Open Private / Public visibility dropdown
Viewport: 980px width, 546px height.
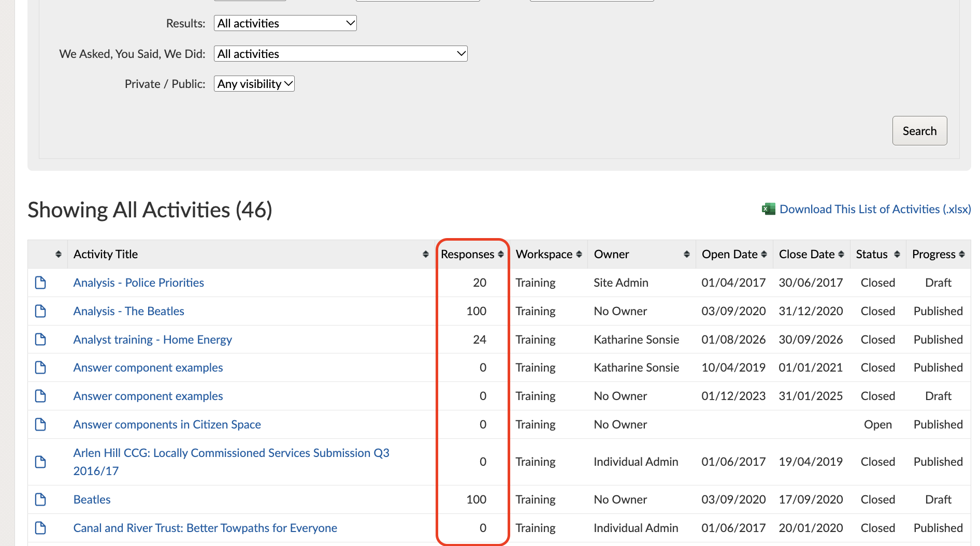(254, 84)
